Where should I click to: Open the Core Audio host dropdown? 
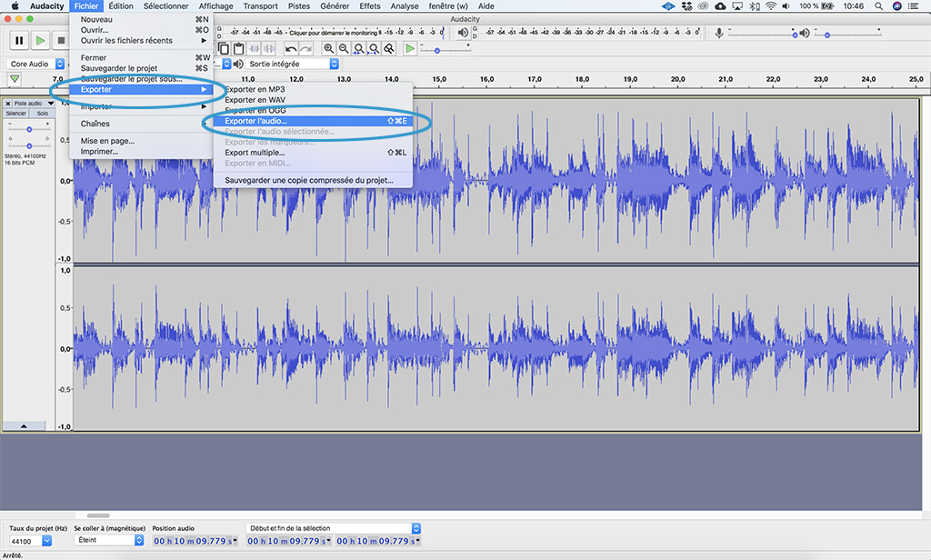coord(35,64)
